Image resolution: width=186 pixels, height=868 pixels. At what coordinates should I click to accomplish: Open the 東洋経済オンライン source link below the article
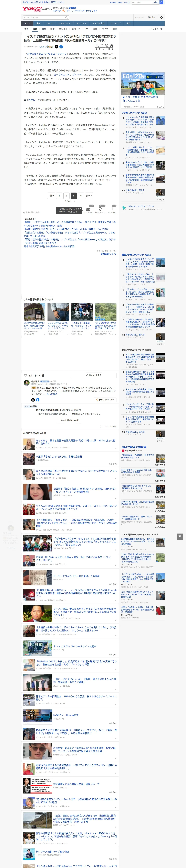coord(109,254)
